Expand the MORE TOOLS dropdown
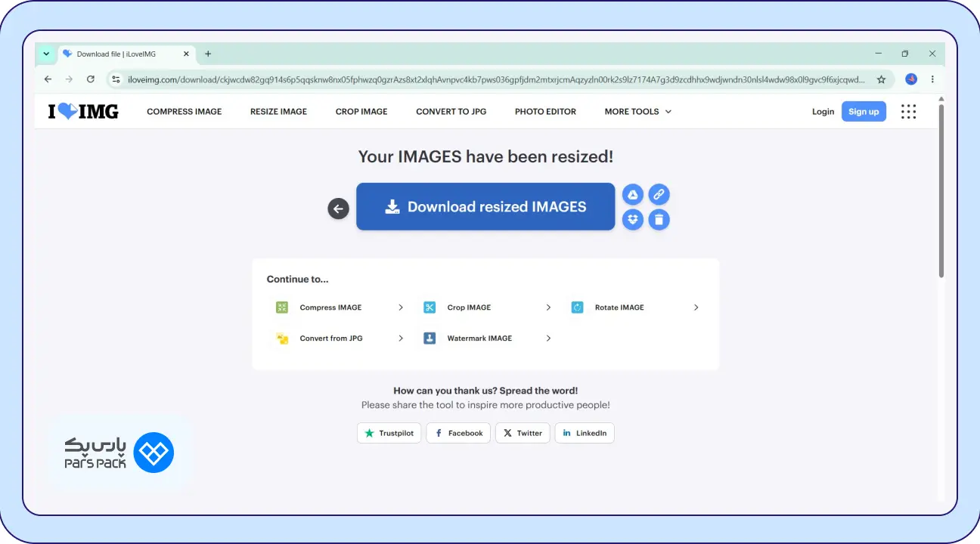 637,111
